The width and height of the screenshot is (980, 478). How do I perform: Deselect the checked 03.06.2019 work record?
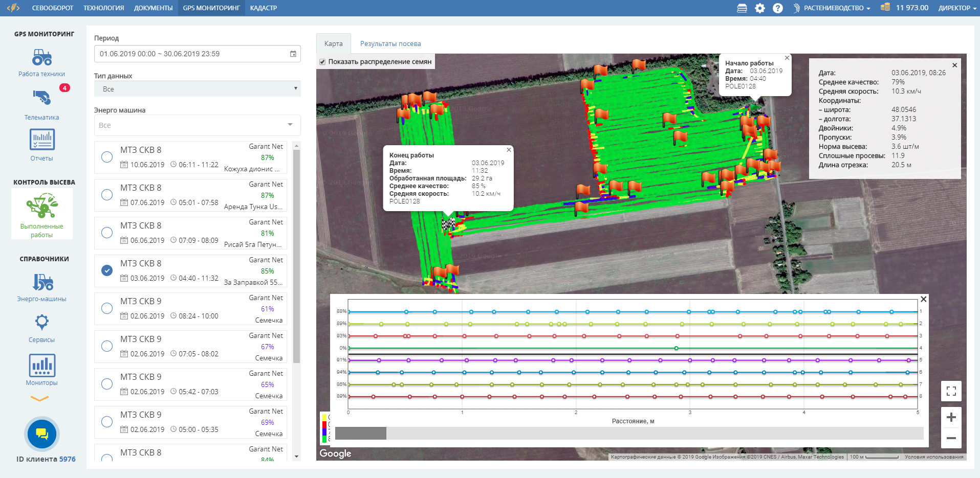(x=107, y=270)
